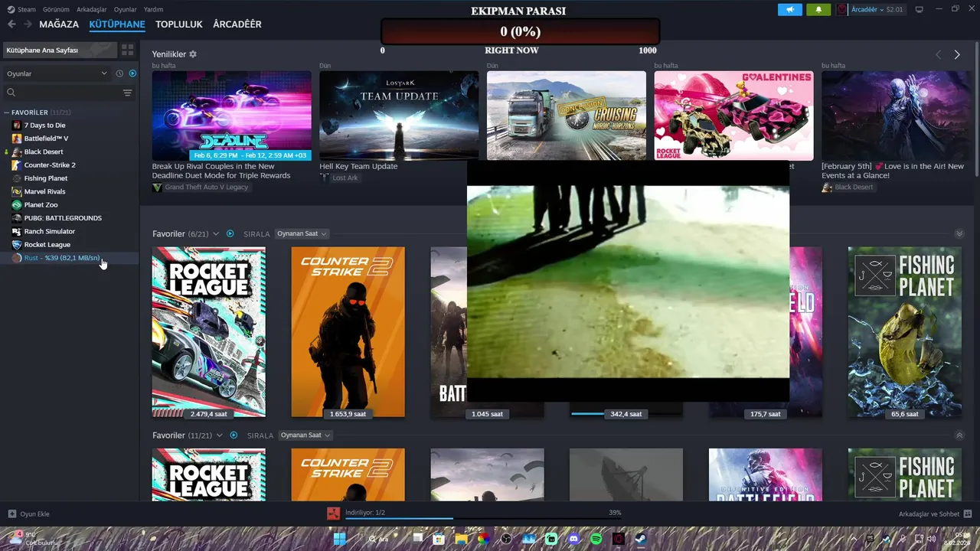Expand Favoriler (11/21) shelf chevron
The width and height of the screenshot is (980, 551).
point(219,435)
